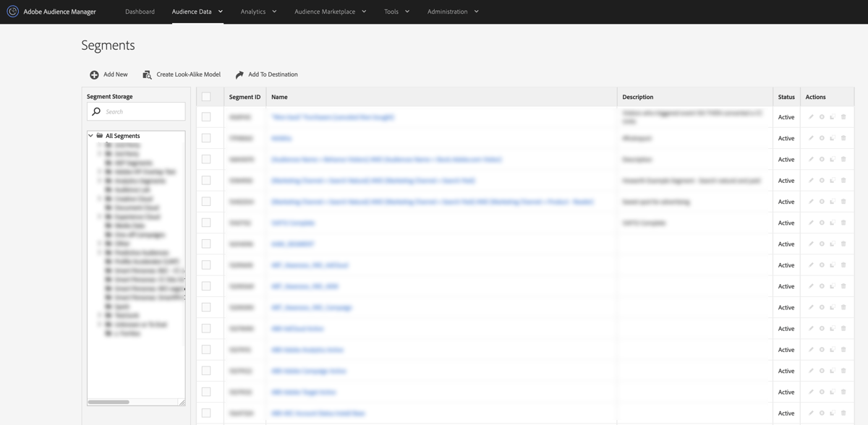Viewport: 868px width, 425px height.
Task: Select the Edit pencil icon on the first segment
Action: pos(811,116)
